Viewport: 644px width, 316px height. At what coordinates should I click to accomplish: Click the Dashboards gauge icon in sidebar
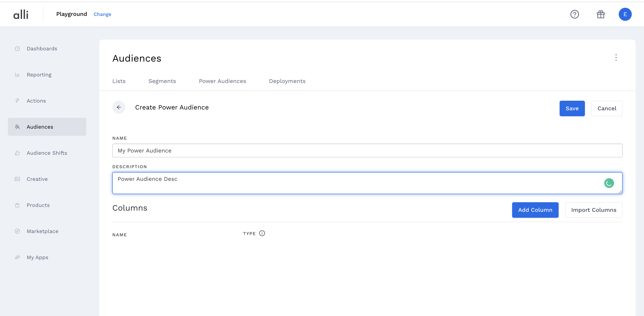tap(17, 49)
